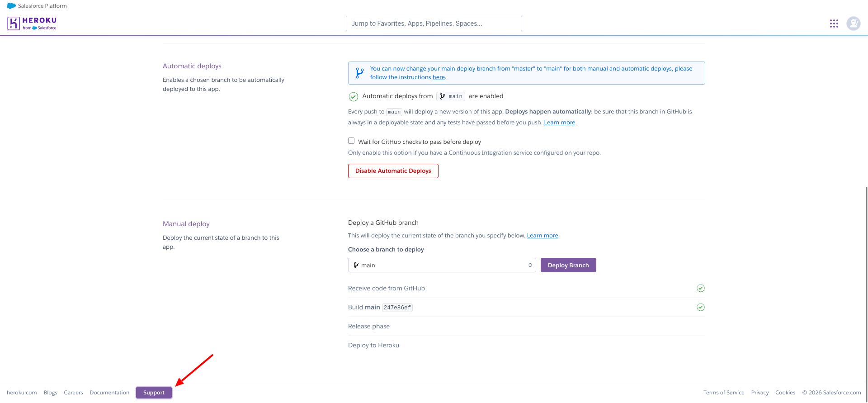Click the Support button in footer
Image resolution: width=868 pixels, height=403 pixels.
[154, 393]
